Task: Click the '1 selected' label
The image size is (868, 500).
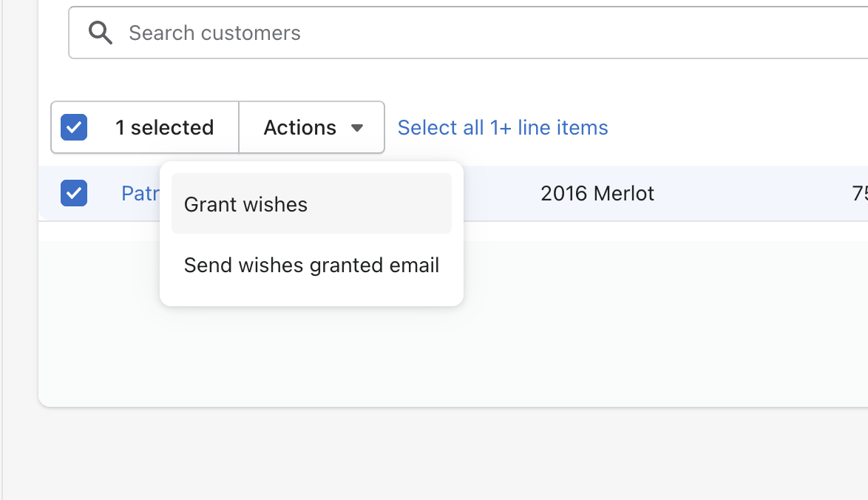Action: click(x=164, y=127)
